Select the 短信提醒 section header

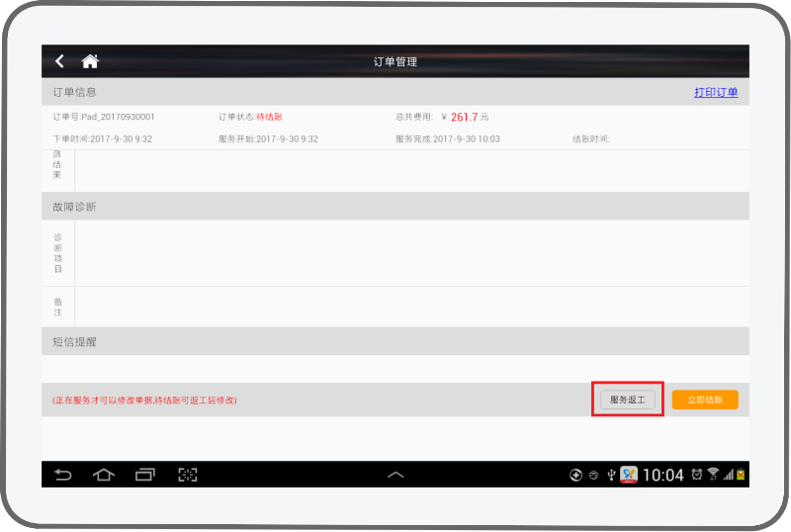[x=395, y=342]
